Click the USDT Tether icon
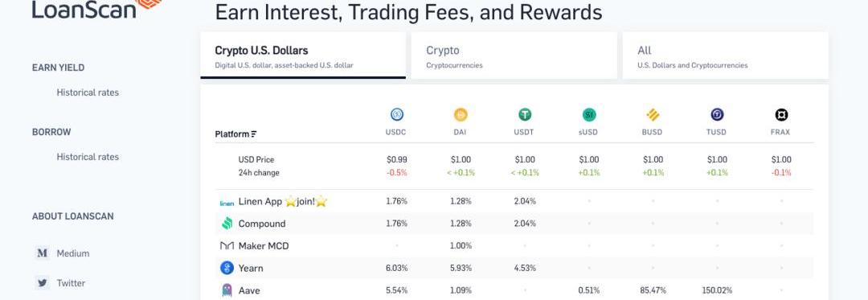 pyautogui.click(x=525, y=114)
